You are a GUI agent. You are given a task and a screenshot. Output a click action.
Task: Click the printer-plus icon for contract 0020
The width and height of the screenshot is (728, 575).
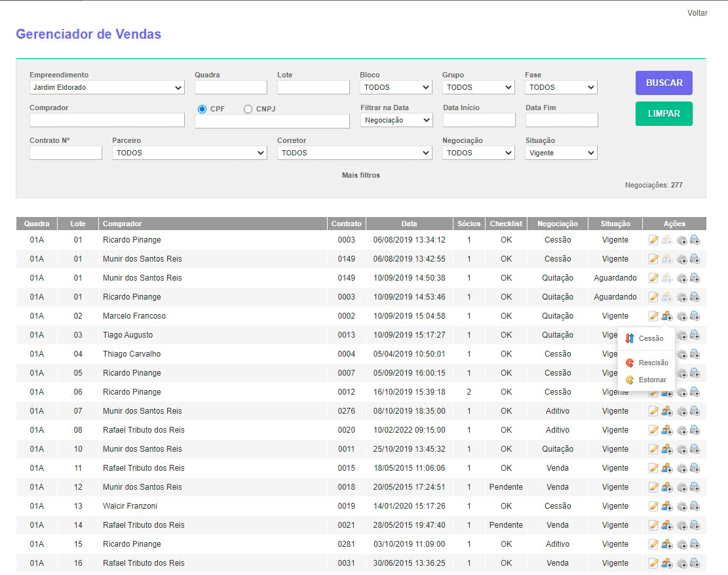coord(695,430)
